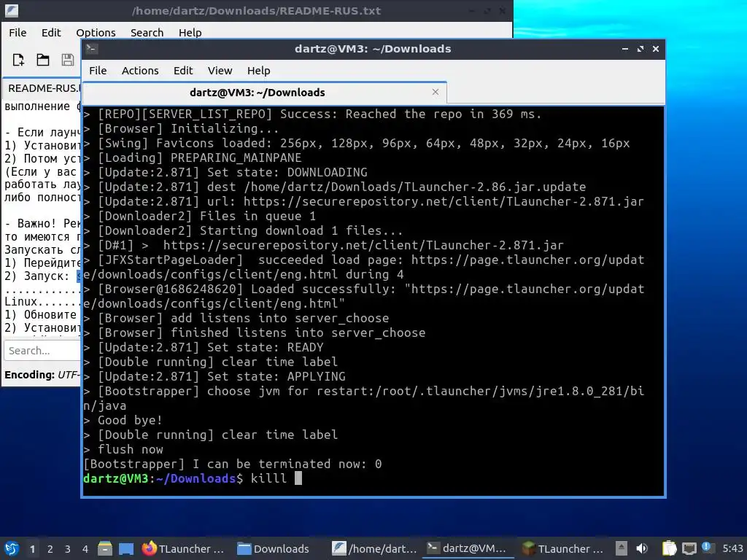Image resolution: width=747 pixels, height=560 pixels.
Task: Click '[Downloader2] Files in queue 1' line
Action: 200,216
